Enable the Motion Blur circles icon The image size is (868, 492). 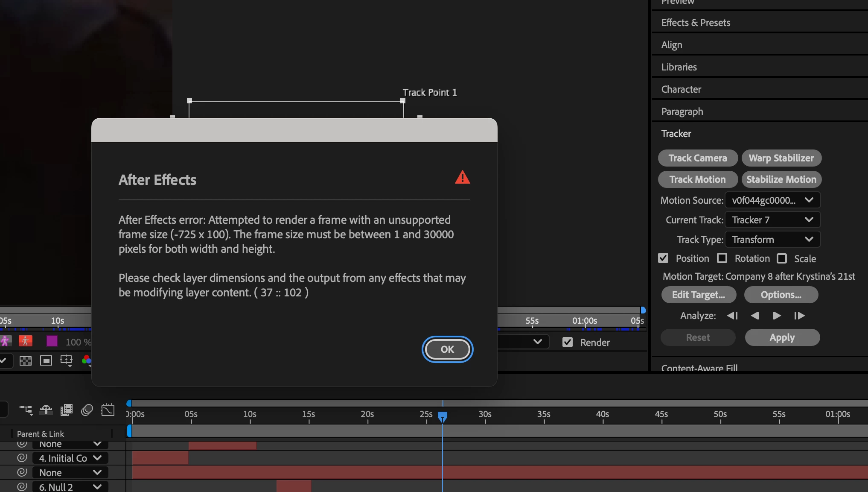(87, 410)
